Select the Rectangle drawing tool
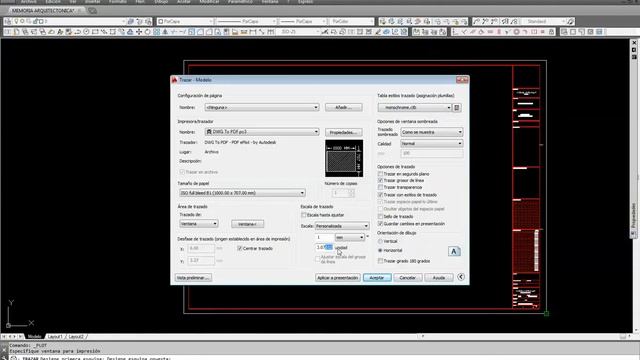The width and height of the screenshot is (640, 360). pyautogui.click(x=95, y=32)
